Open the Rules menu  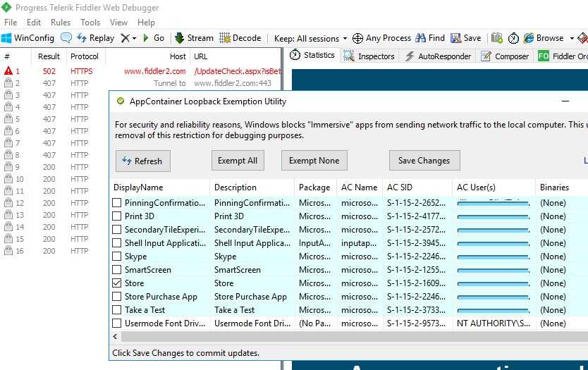pos(61,23)
